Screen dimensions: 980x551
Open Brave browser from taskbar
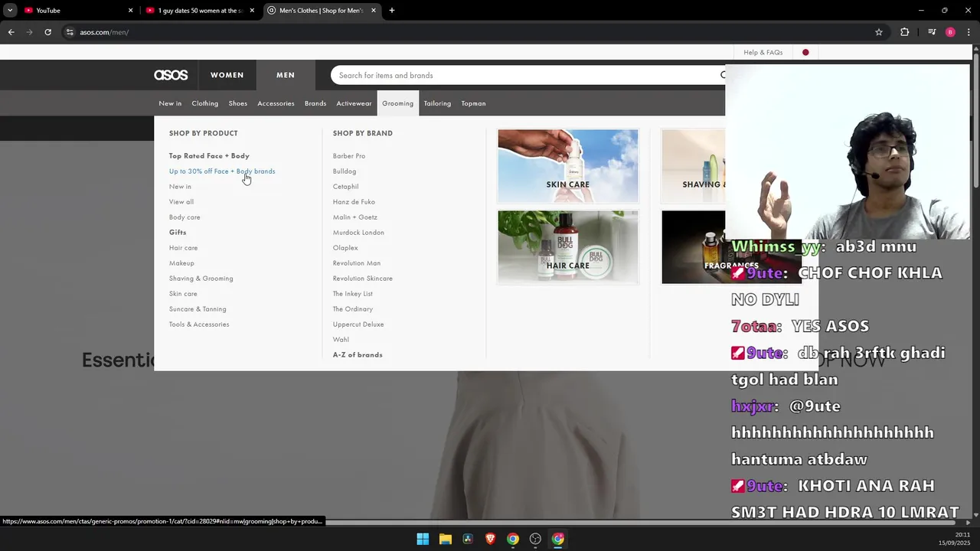[490, 539]
